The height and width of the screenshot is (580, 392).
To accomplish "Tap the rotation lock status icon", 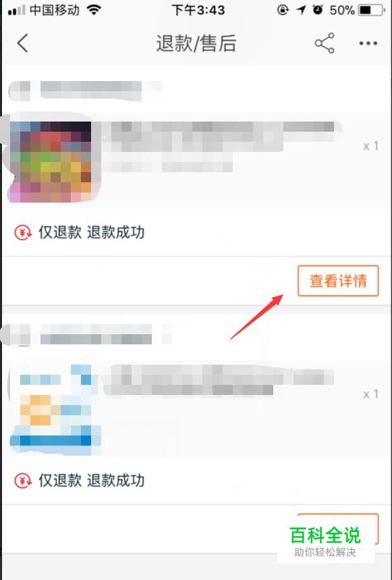I will click(x=283, y=10).
